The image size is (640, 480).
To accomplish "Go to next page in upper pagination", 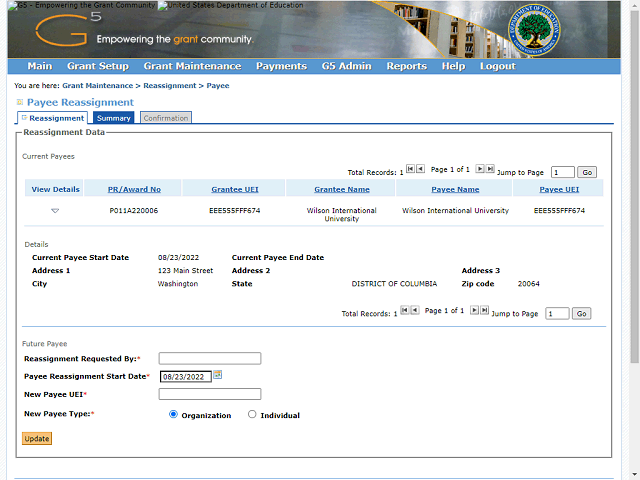I will tap(480, 169).
